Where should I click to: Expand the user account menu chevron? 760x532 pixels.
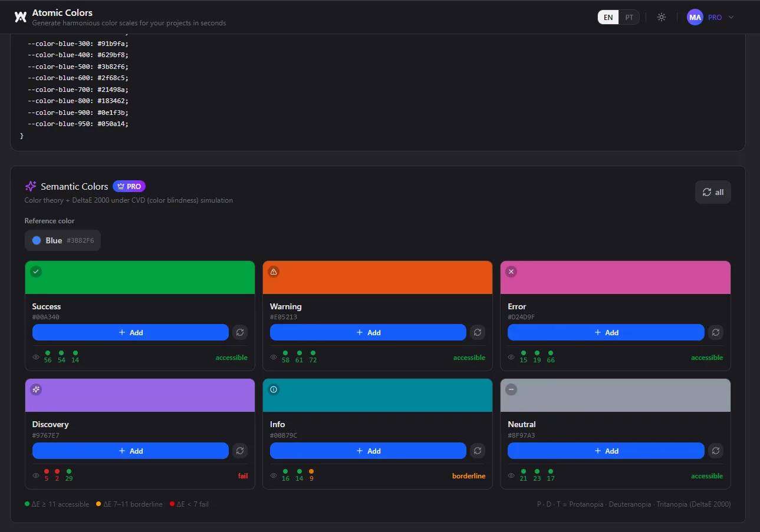731,17
